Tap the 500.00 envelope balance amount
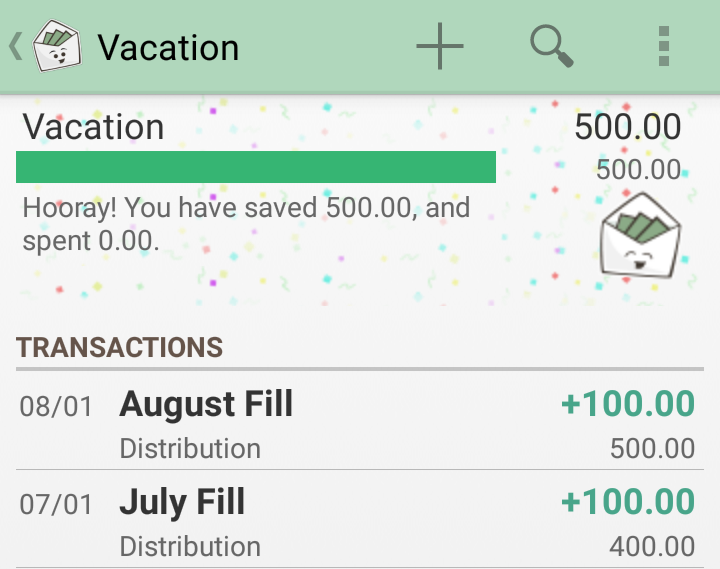Image resolution: width=720 pixels, height=569 pixels. (x=628, y=127)
